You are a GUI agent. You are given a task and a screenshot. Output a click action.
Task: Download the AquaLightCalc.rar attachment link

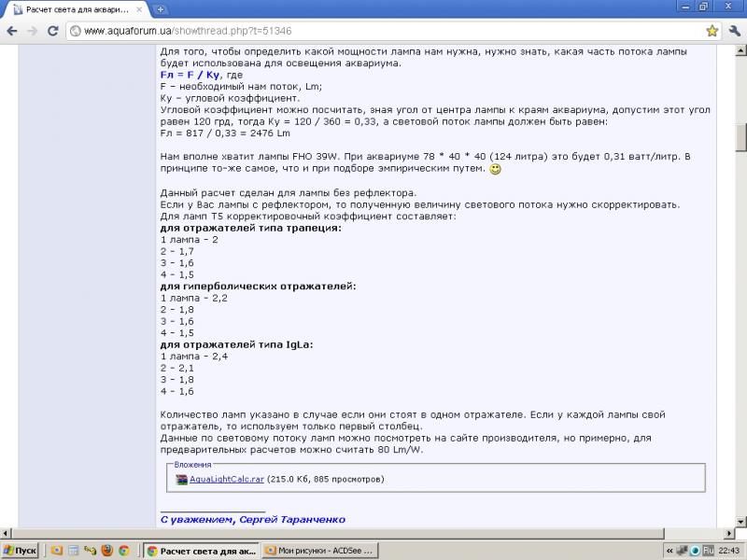pos(227,479)
